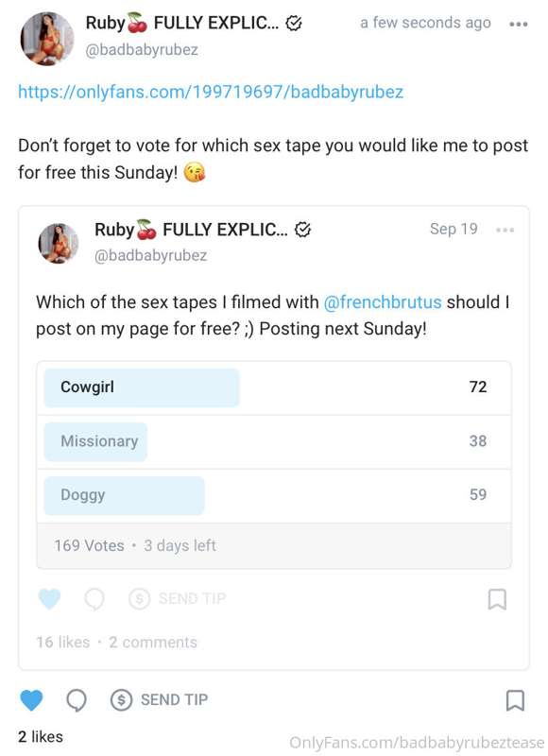This screenshot has height=756, width=548.
Task: Open the onlyfans.com/199719697 link
Action: pyautogui.click(x=211, y=92)
